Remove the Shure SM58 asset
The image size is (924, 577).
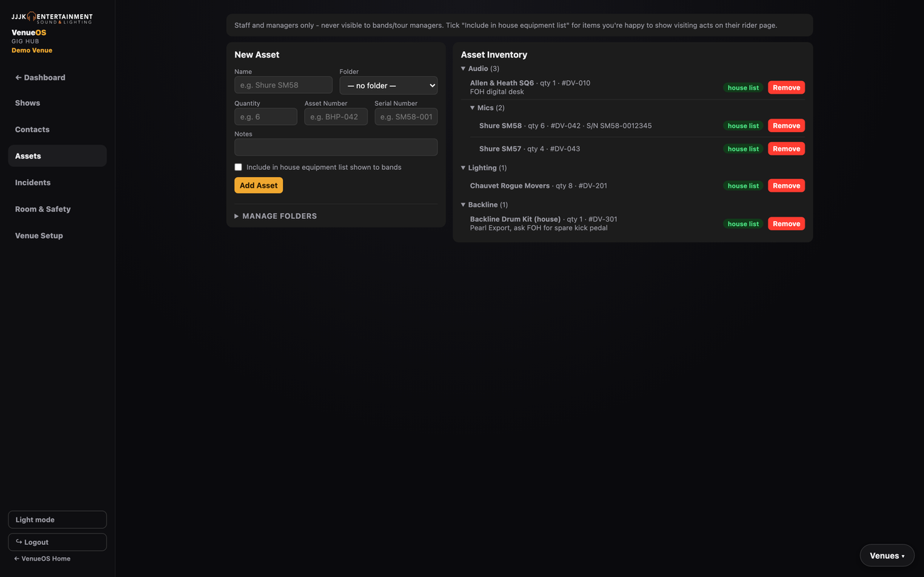click(x=786, y=126)
